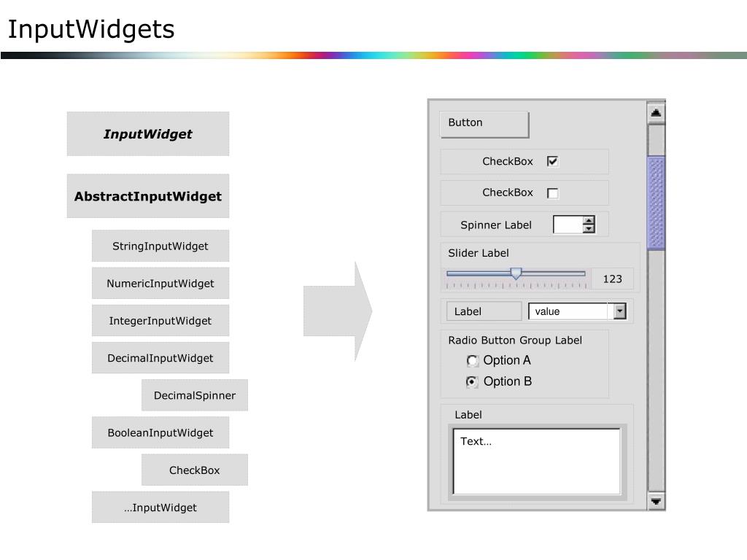The height and width of the screenshot is (560, 747).
Task: Click the blue scrollbar thumb
Action: tap(656, 203)
